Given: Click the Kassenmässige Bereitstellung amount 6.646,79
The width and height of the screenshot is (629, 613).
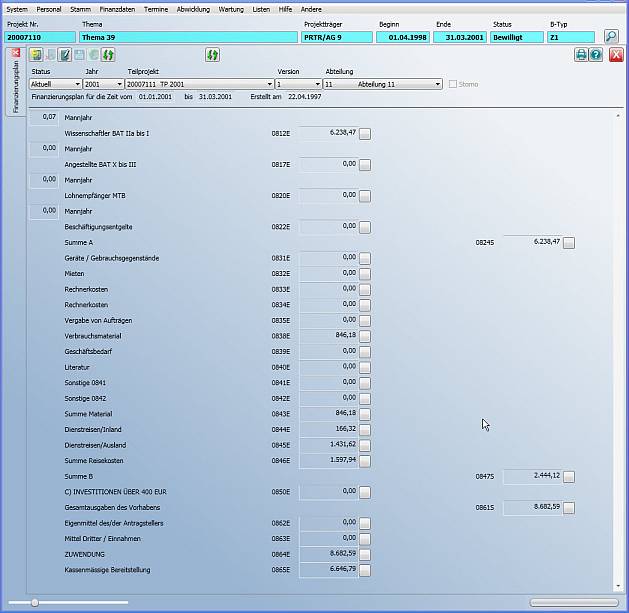Looking at the screenshot, I should pyautogui.click(x=329, y=569).
